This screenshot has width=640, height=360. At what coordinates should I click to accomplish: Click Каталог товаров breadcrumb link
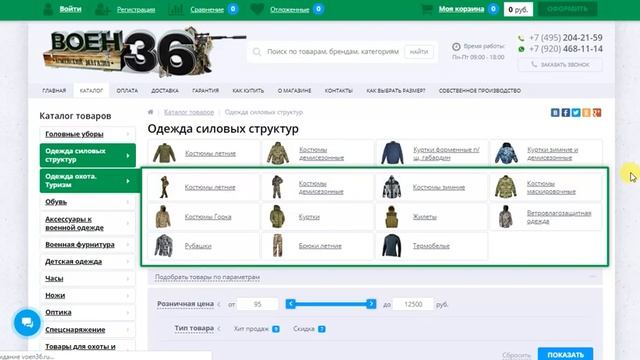click(189, 112)
